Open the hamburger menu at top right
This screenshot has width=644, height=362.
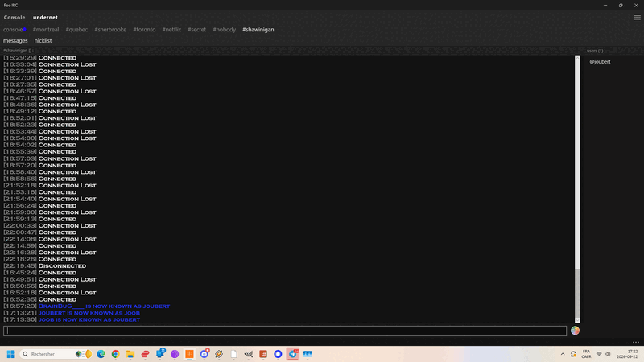pyautogui.click(x=637, y=18)
